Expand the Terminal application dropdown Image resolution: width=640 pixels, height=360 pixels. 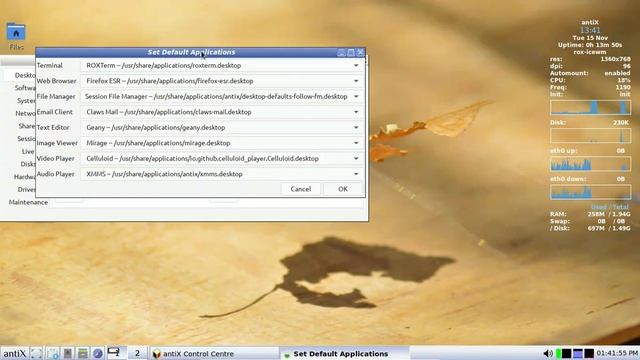pyautogui.click(x=356, y=65)
